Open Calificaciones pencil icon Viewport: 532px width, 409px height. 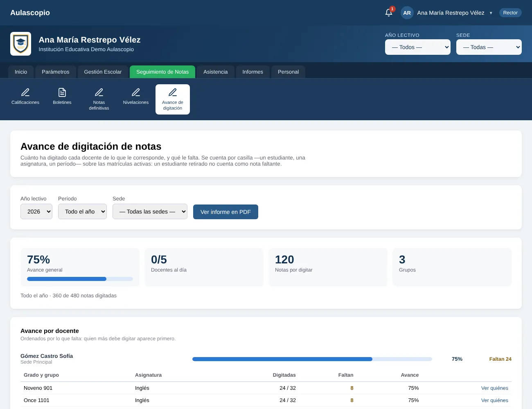click(25, 92)
